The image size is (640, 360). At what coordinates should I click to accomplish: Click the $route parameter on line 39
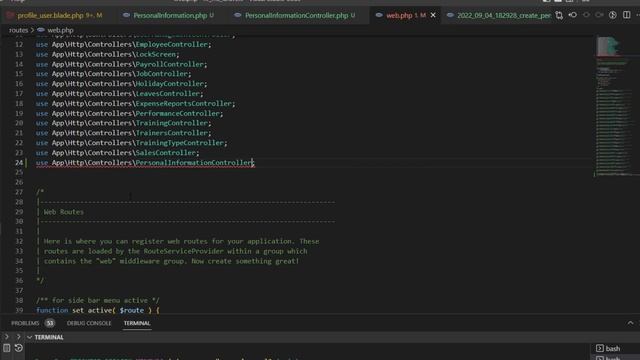(x=132, y=310)
